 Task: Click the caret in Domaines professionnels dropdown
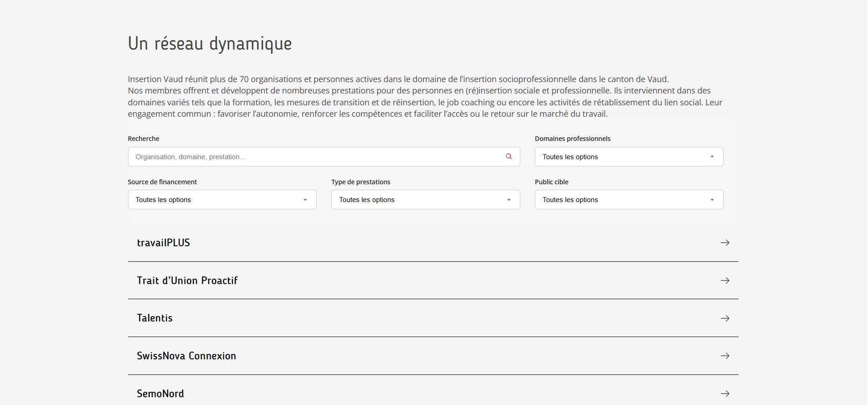coord(712,157)
